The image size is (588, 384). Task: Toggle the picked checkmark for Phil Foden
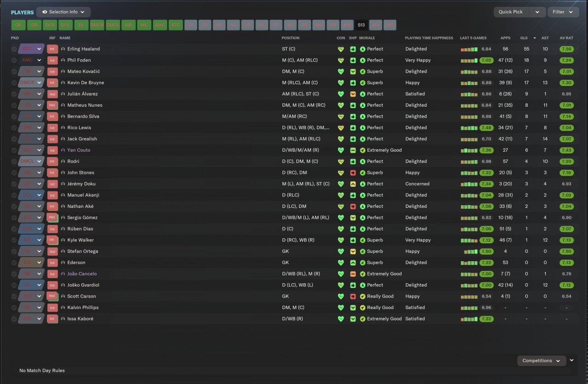pyautogui.click(x=14, y=60)
